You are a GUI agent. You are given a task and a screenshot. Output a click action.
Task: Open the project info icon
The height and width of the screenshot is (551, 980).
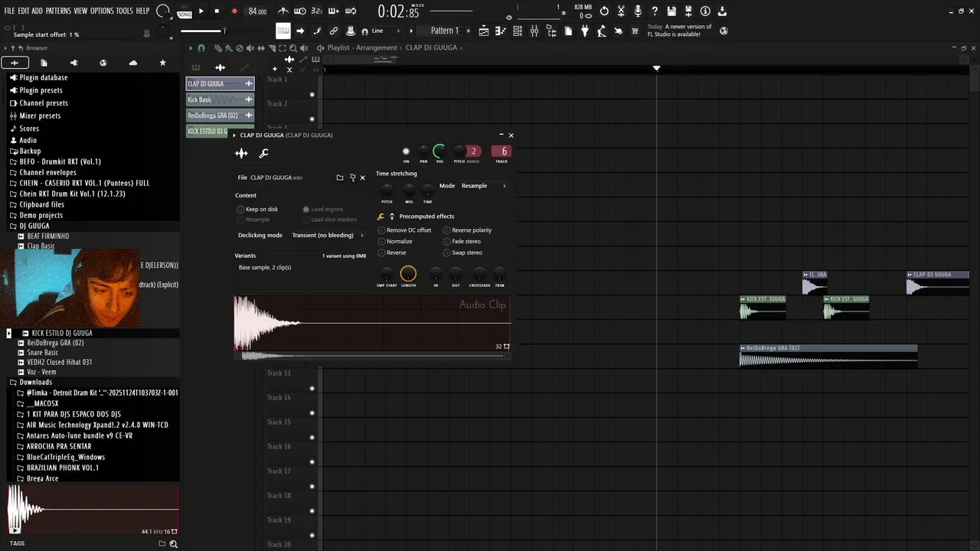pyautogui.click(x=705, y=11)
